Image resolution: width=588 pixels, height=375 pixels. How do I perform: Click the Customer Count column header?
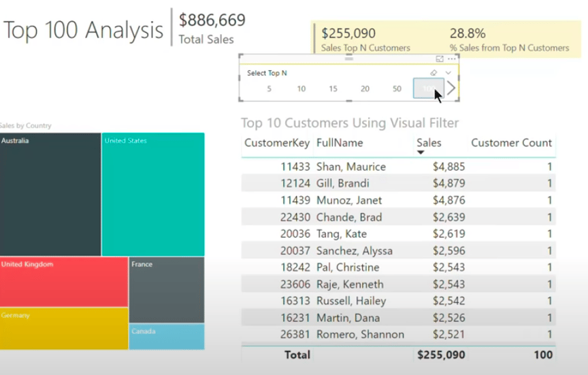pyautogui.click(x=511, y=143)
